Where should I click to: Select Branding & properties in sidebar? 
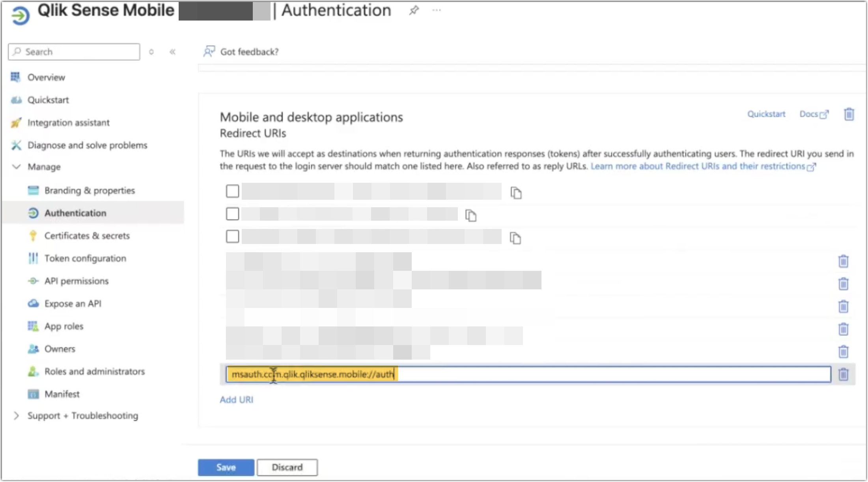tap(89, 190)
